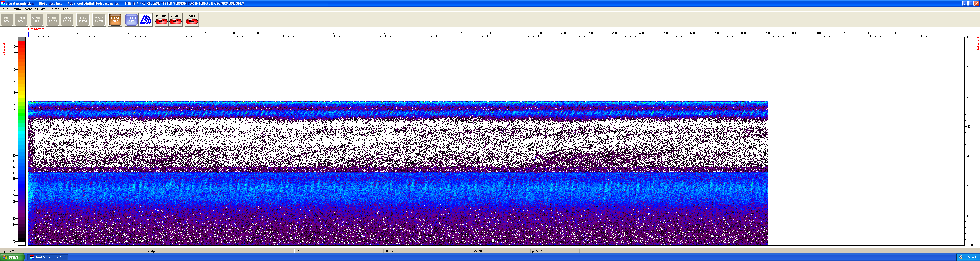
Task: Click START PINGS in the toolbar
Action: [53, 19]
